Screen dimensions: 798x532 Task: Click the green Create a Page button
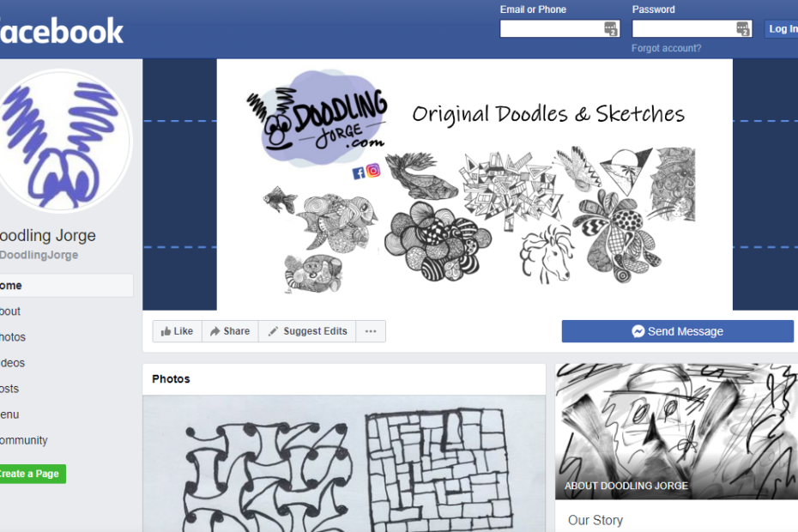pyautogui.click(x=32, y=474)
